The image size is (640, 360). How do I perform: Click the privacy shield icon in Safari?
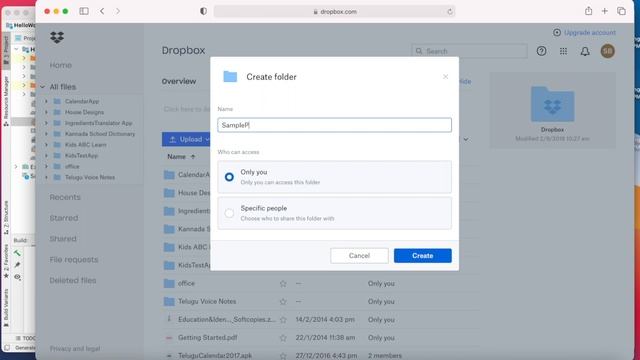click(x=203, y=11)
